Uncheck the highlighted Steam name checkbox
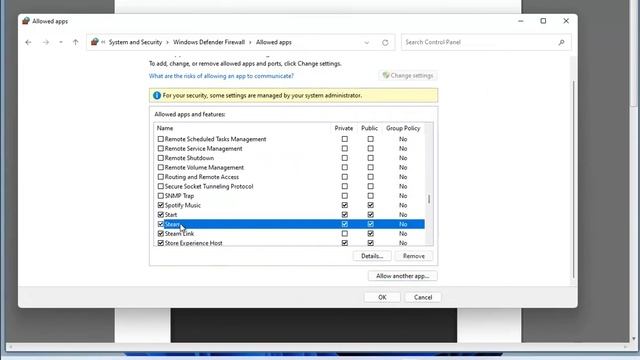 point(161,224)
